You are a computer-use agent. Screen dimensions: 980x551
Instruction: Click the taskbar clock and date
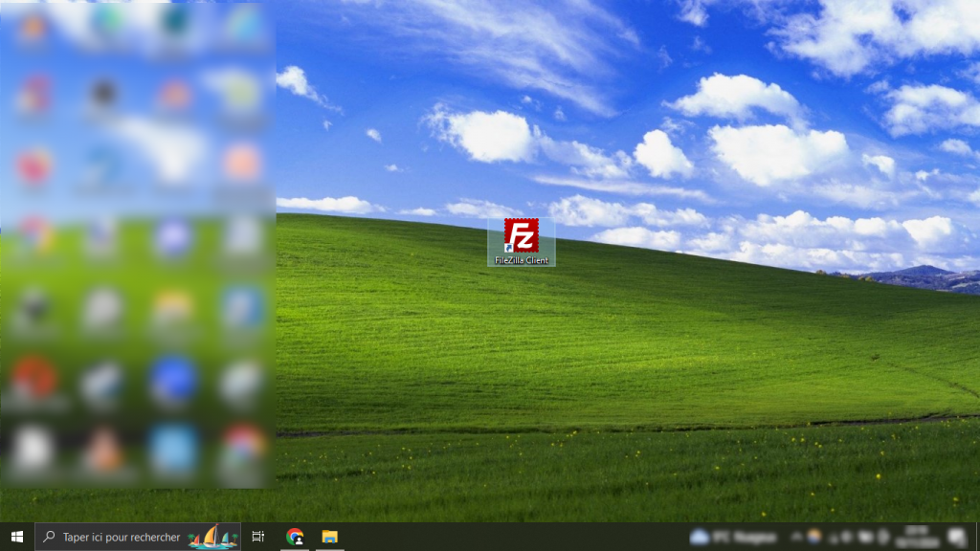tap(917, 537)
